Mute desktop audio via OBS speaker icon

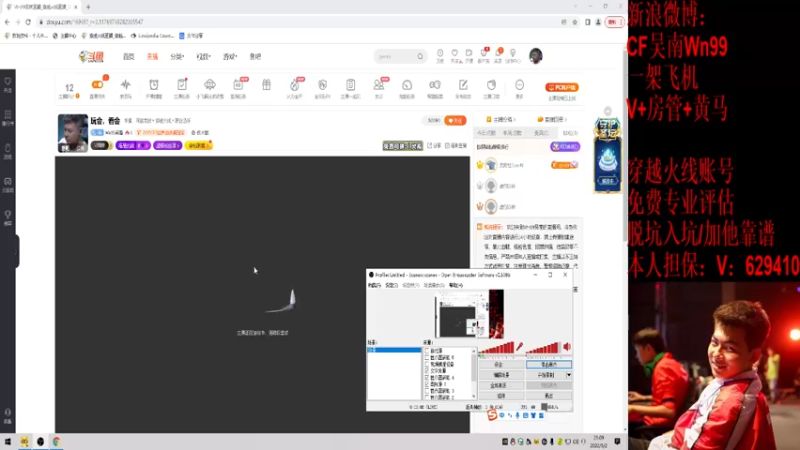[567, 347]
